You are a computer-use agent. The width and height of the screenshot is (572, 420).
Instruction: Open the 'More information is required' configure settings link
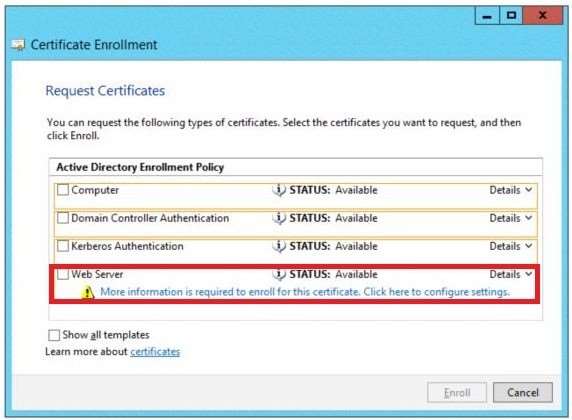305,292
